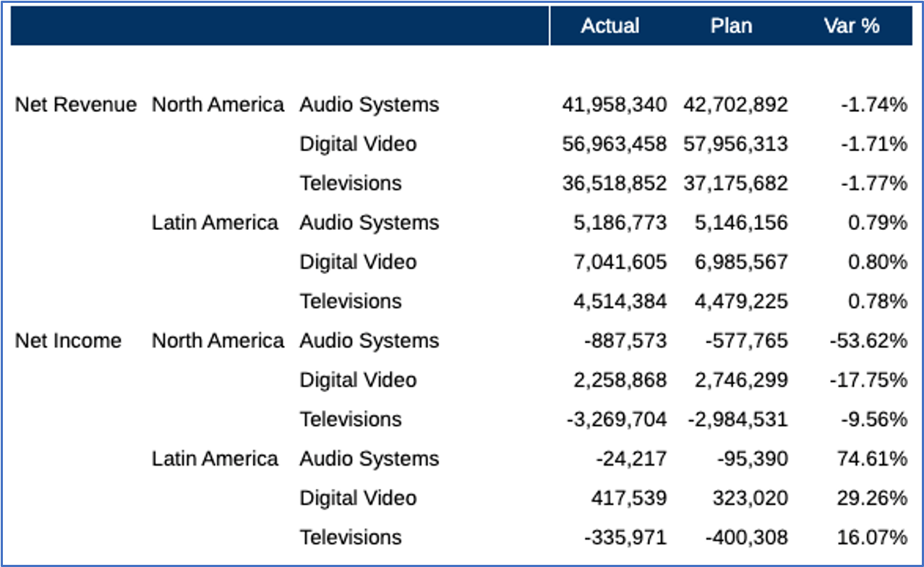The height and width of the screenshot is (567, 924).
Task: Click Latin America under Net Revenue
Action: pos(215,223)
